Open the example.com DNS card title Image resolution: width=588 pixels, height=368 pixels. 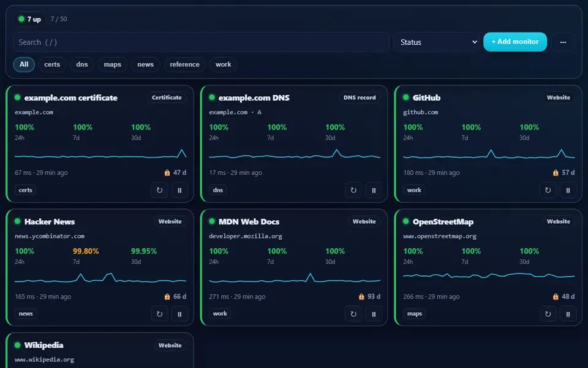pyautogui.click(x=254, y=98)
